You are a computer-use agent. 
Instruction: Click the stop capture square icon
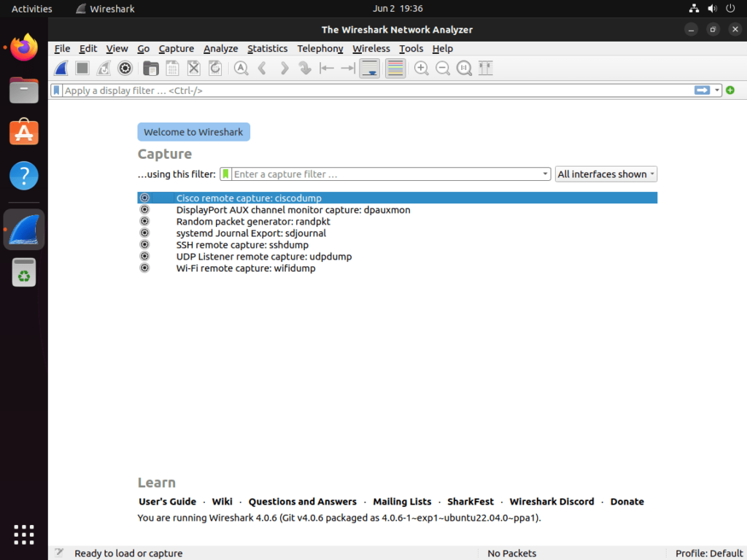tap(82, 68)
